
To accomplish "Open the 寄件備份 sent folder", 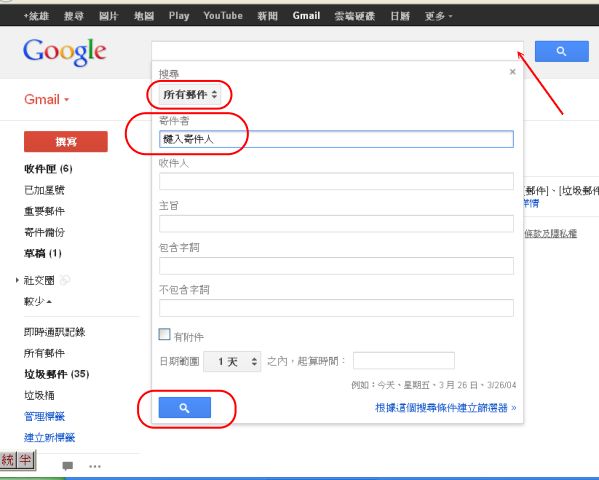I will 44,232.
